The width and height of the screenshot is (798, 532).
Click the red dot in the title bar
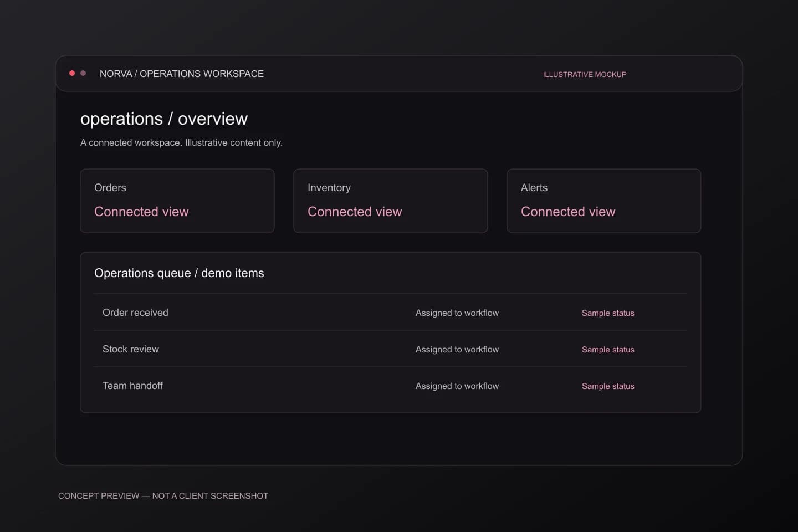[72, 73]
